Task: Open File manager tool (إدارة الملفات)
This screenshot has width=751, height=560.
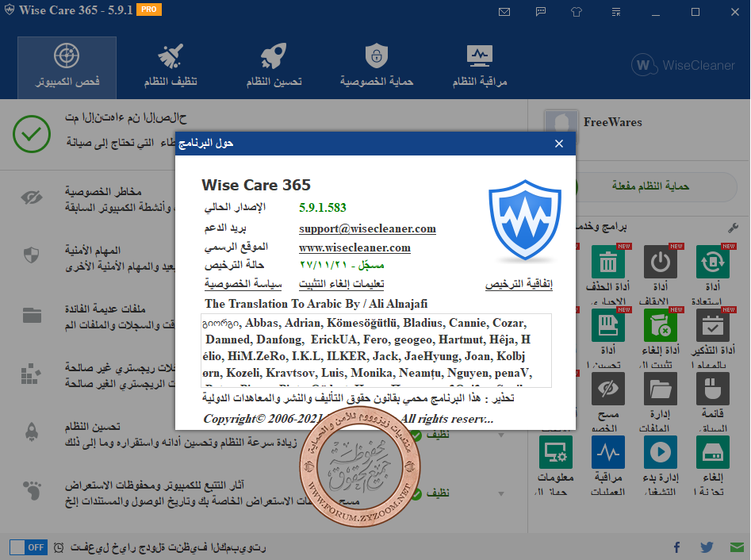Action: [x=660, y=389]
